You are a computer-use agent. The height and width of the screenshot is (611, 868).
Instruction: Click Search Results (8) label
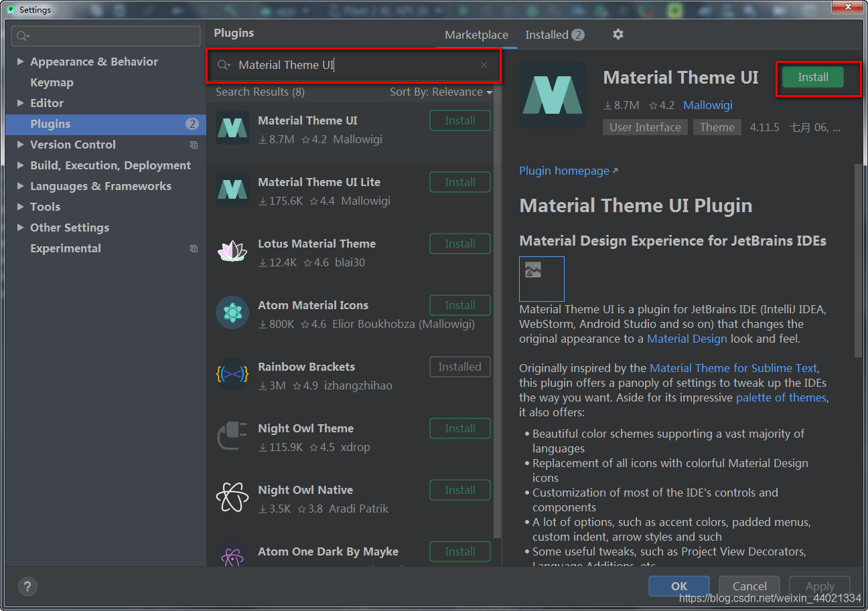pos(260,92)
